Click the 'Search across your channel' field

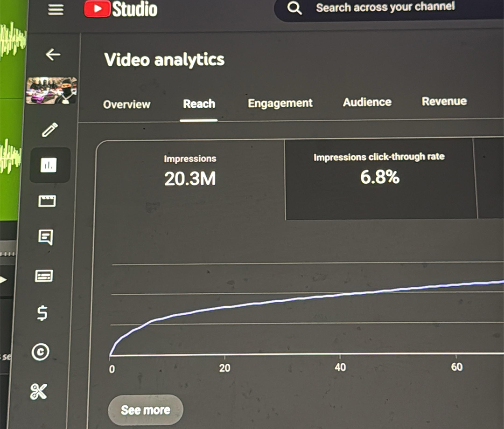385,8
